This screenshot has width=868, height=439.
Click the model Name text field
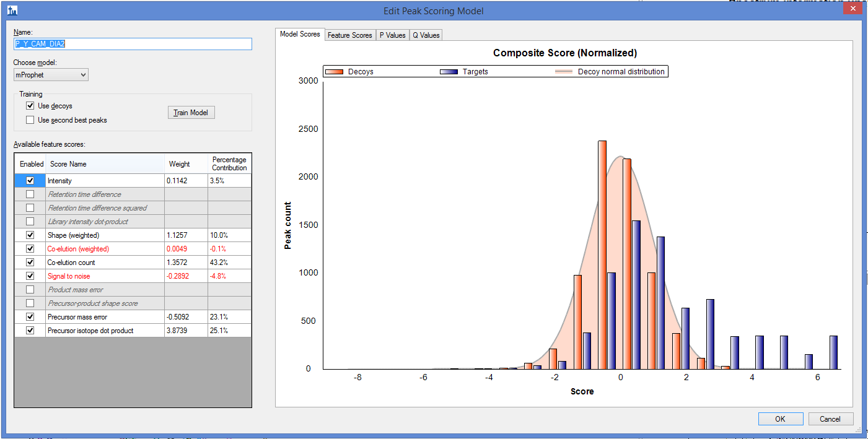133,44
